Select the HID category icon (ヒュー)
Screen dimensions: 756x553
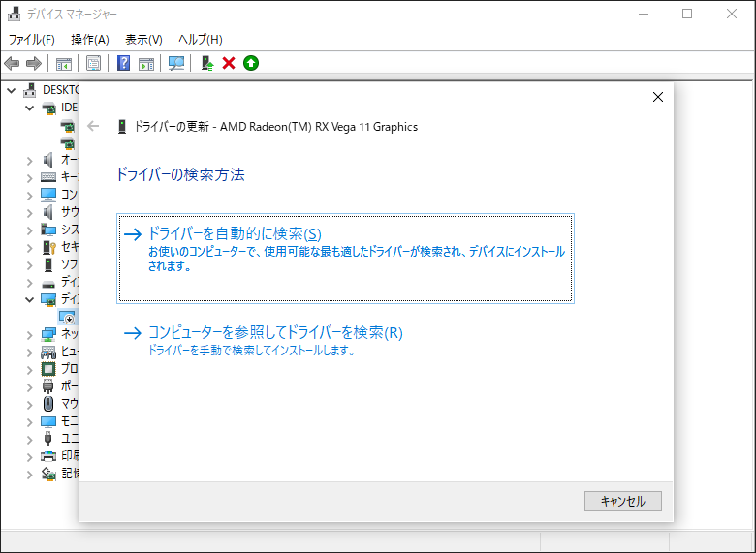click(48, 352)
